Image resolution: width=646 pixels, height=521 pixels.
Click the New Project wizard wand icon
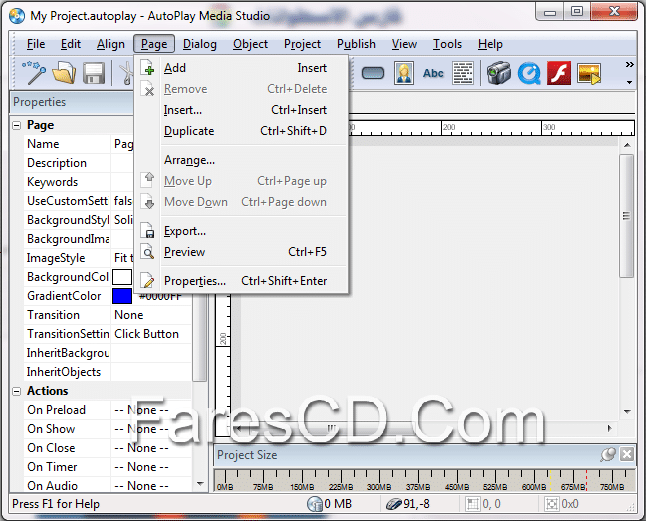34,73
